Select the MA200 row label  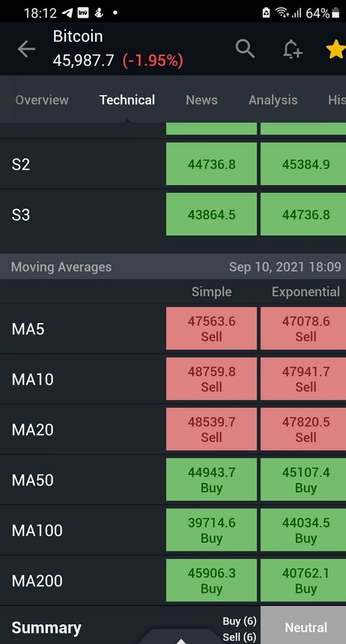point(37,581)
